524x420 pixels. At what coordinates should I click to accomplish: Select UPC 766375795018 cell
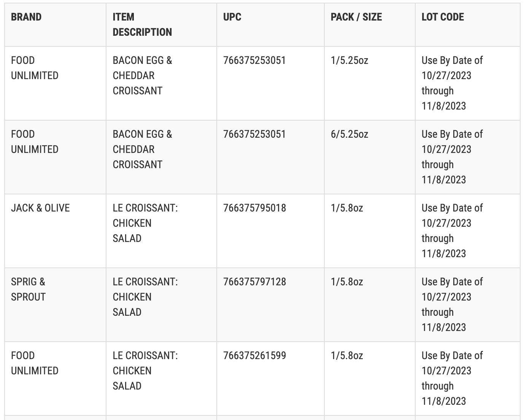coord(270,231)
